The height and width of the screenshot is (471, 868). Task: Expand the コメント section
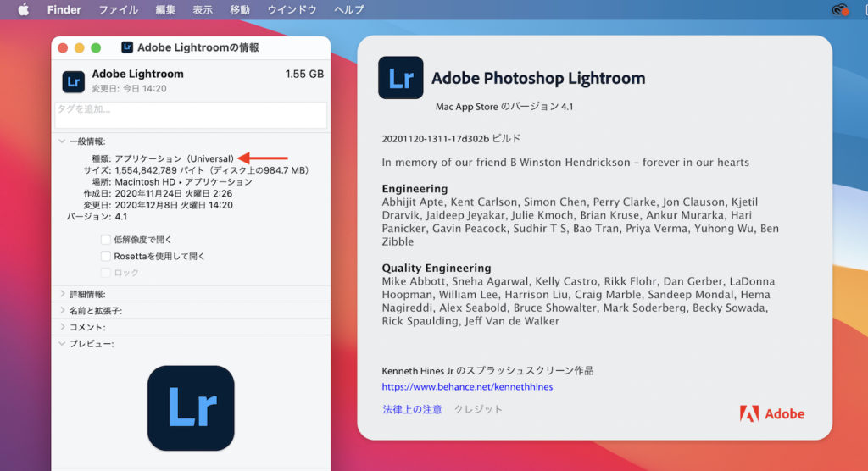click(x=62, y=327)
